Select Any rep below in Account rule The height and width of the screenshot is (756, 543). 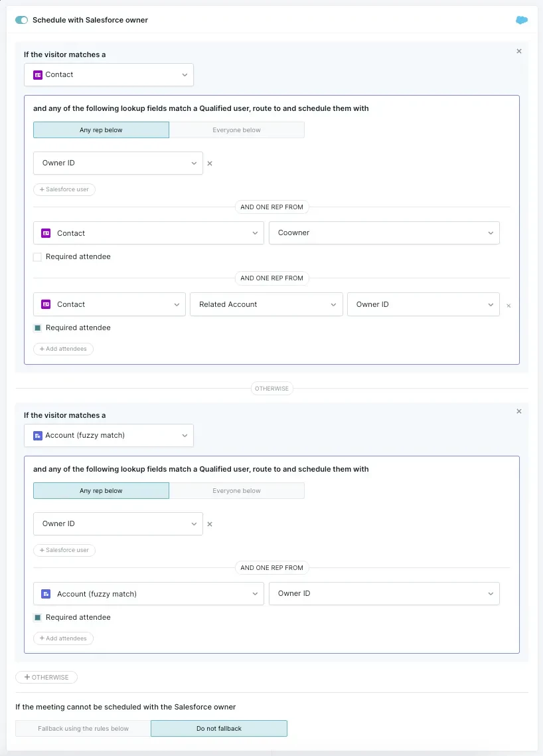101,490
